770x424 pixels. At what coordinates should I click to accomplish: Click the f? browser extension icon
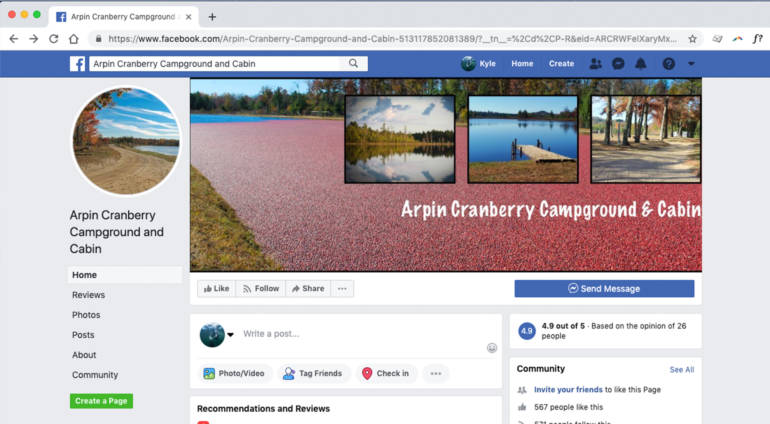click(757, 39)
